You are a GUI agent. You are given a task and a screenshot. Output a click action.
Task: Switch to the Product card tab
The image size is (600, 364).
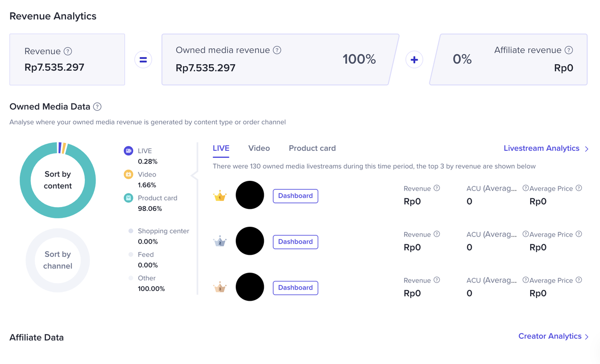coord(312,148)
